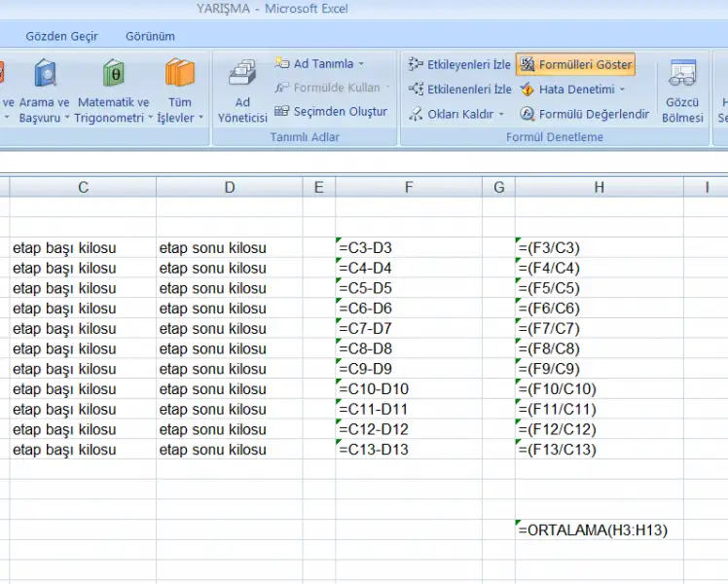
Task: Expand the Ad Tanımla dropdown arrow
Action: [361, 64]
